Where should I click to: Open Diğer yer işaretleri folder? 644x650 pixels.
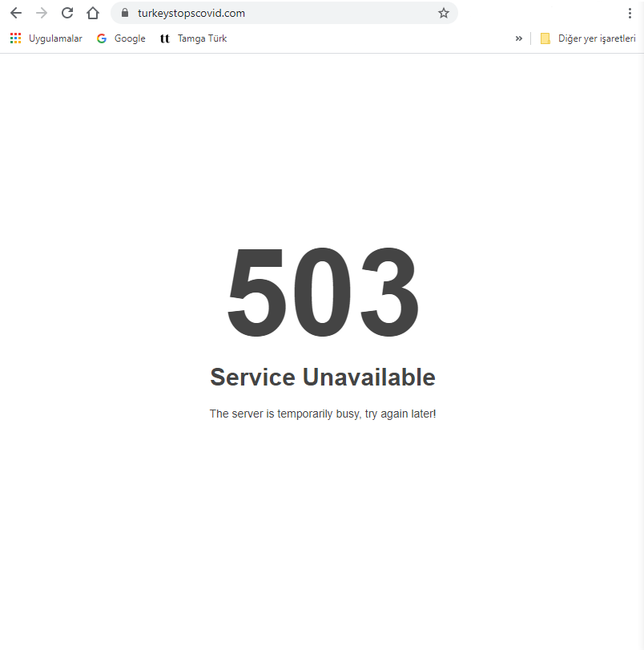click(597, 38)
